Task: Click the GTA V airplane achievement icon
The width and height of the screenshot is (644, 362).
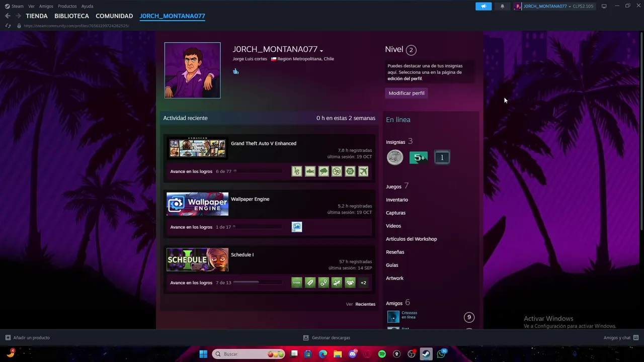Action: pos(363,171)
